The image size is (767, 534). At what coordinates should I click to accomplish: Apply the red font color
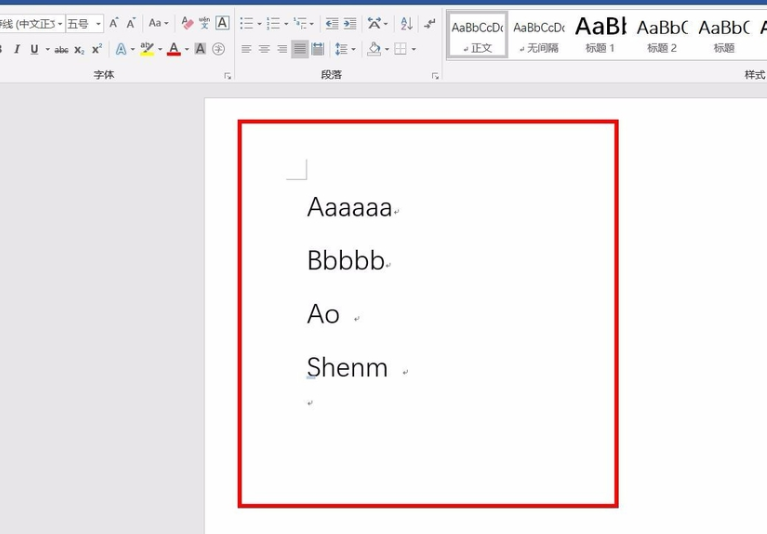174,49
